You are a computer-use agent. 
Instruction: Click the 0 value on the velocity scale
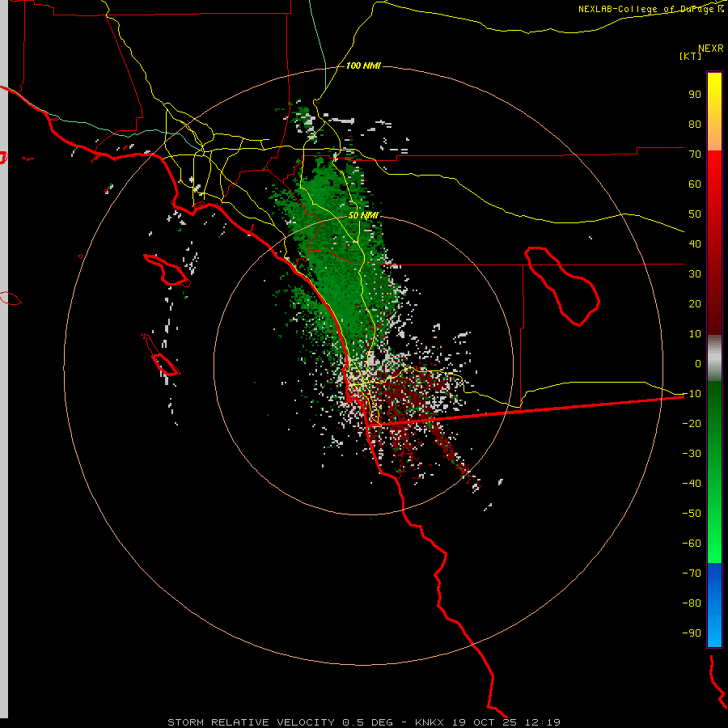click(698, 364)
